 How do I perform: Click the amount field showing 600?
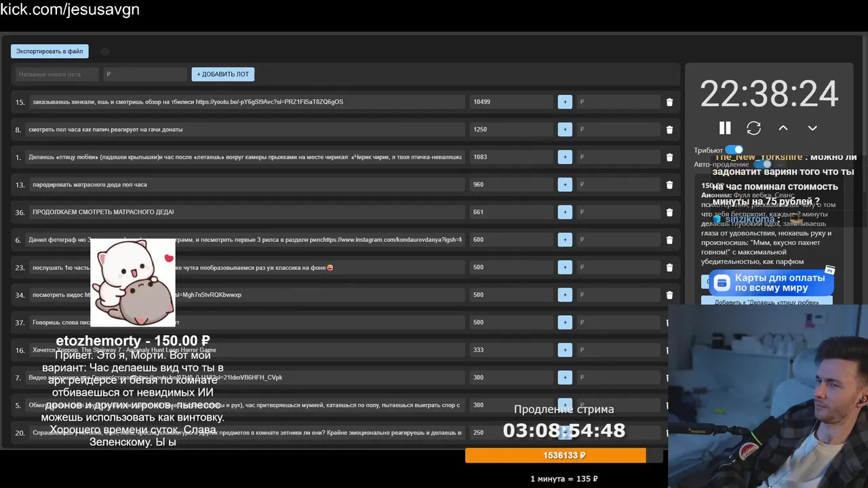(x=512, y=239)
